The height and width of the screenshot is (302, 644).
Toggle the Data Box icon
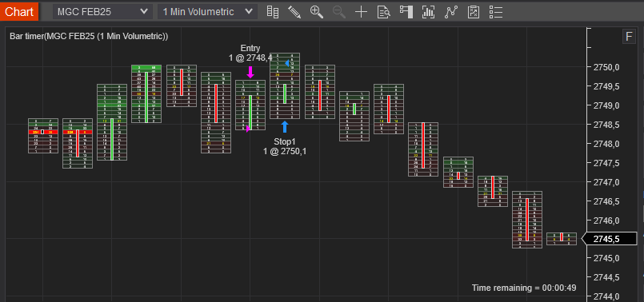click(x=384, y=12)
